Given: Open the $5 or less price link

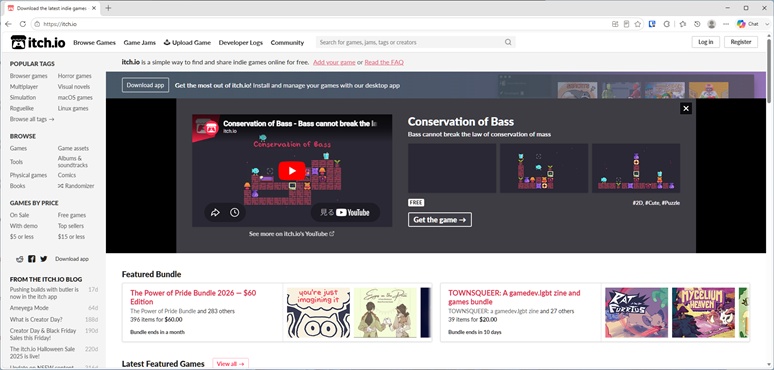Looking at the screenshot, I should tap(22, 237).
